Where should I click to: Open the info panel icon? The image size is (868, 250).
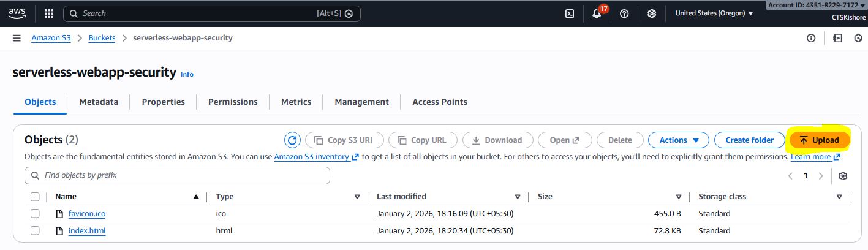point(811,38)
